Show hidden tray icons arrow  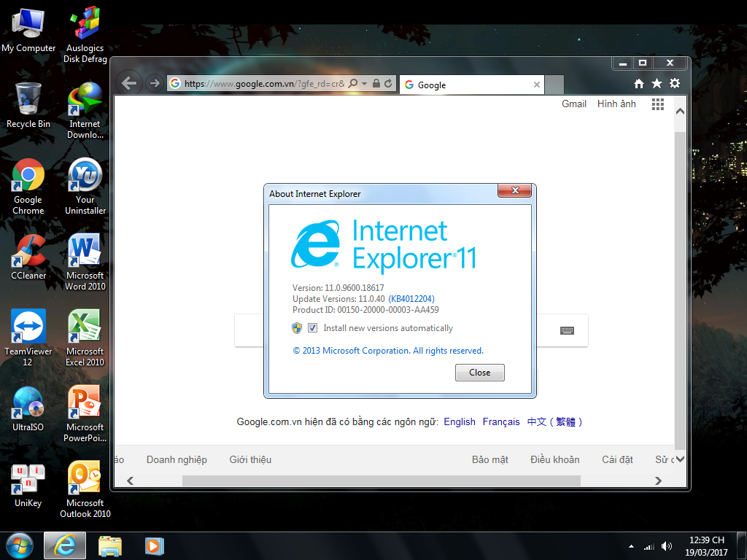pyautogui.click(x=631, y=546)
